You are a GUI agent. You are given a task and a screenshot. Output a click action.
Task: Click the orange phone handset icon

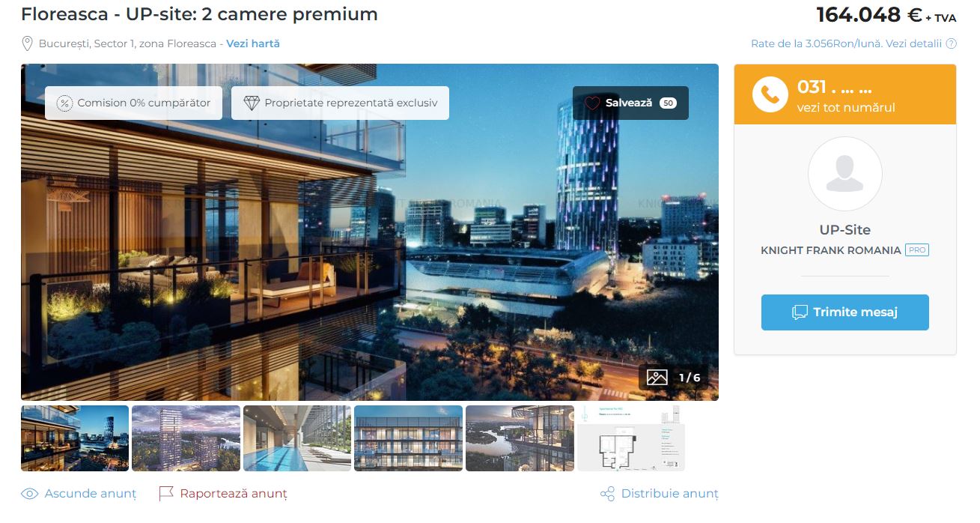(x=770, y=94)
